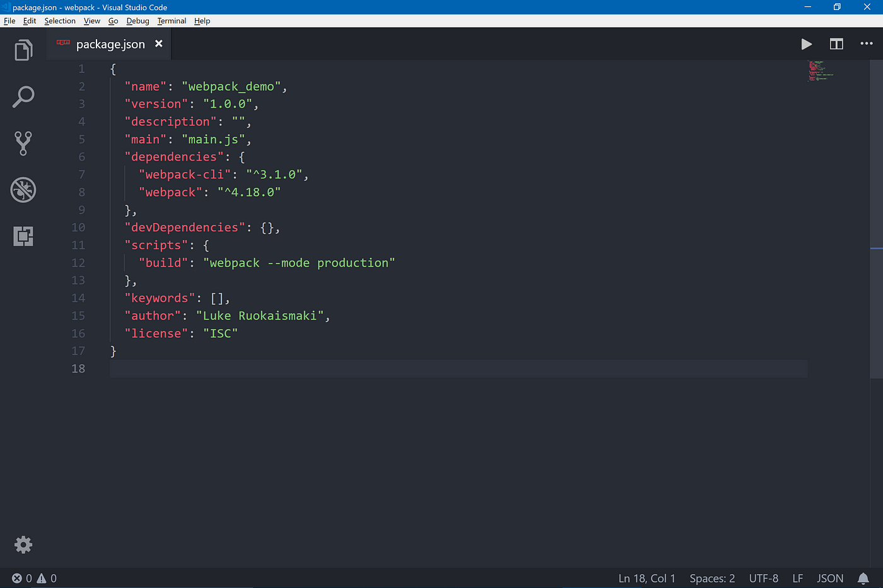The image size is (883, 588).
Task: Click Spaces: 2 indentation setting
Action: pyautogui.click(x=712, y=579)
